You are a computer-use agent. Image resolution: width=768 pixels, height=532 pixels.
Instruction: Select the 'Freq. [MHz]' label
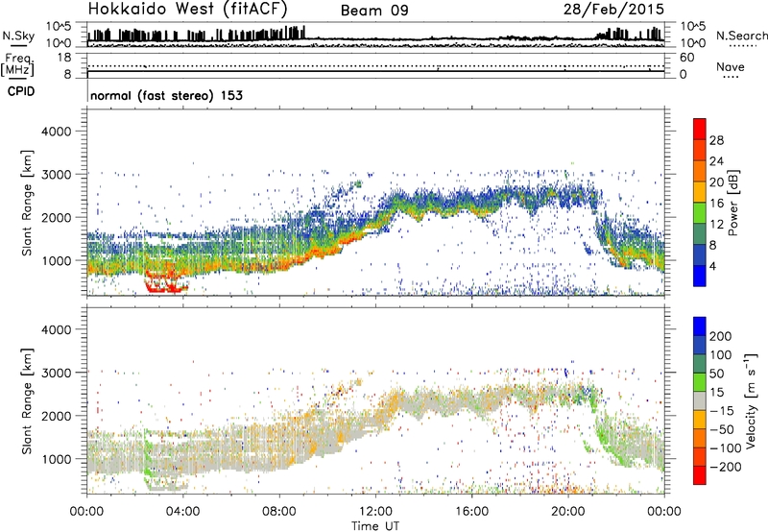point(17,64)
